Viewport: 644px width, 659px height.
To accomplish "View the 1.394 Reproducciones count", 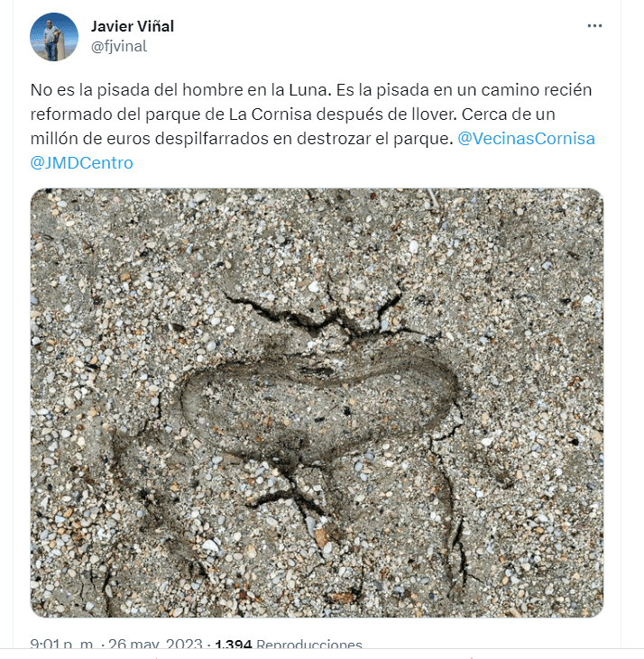I will point(289,645).
